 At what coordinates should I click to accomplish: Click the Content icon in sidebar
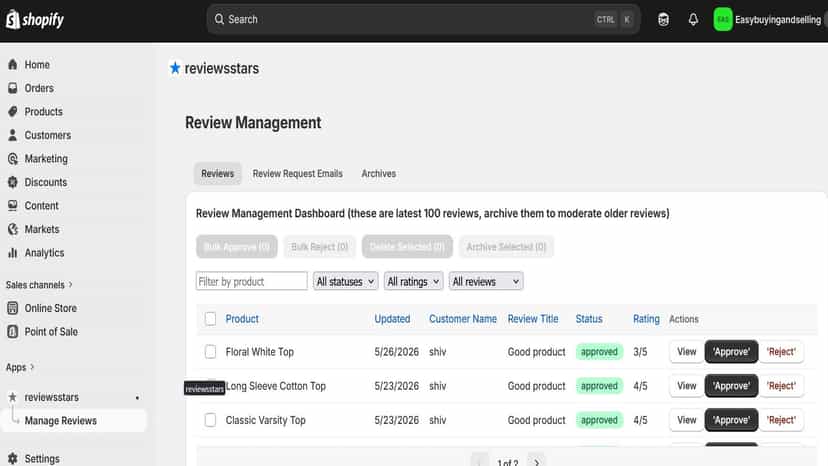tap(13, 206)
